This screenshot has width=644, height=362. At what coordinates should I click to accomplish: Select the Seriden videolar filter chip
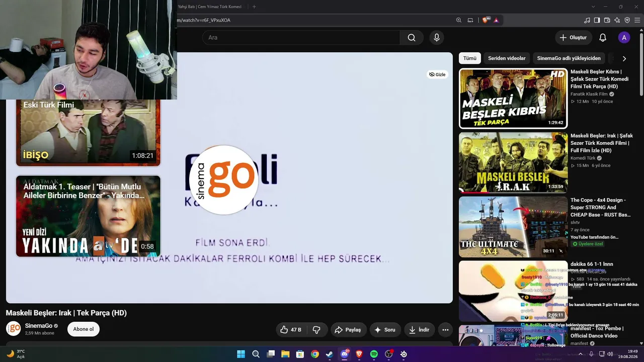(507, 58)
